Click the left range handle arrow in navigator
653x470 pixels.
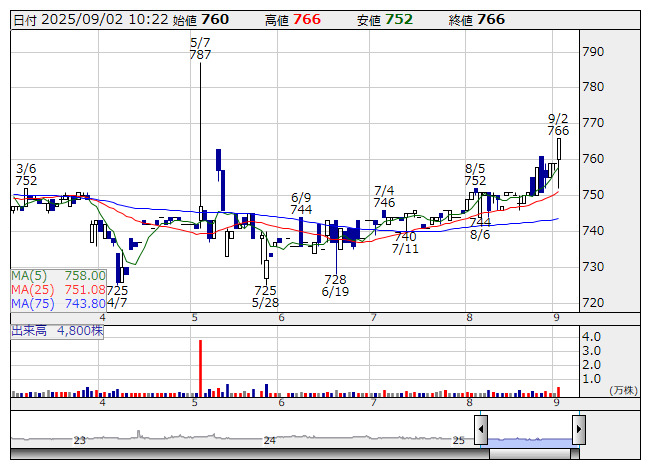point(481,430)
